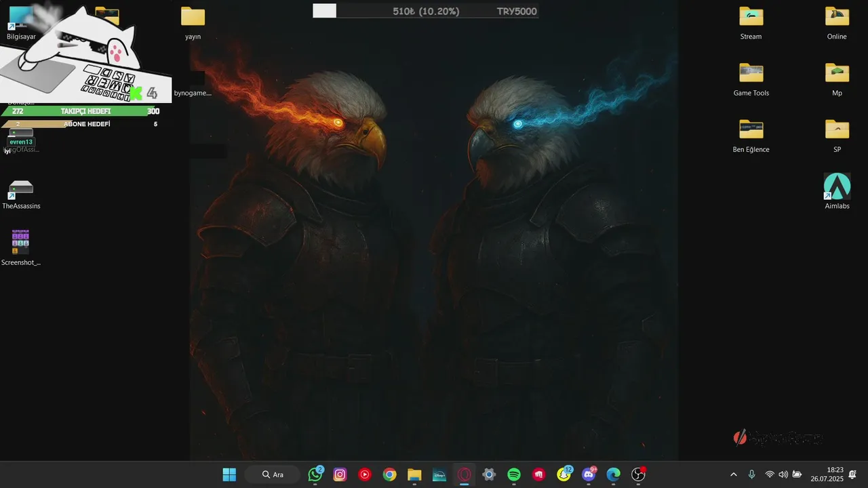Select the yayın folder on desktop

pyautogui.click(x=193, y=23)
